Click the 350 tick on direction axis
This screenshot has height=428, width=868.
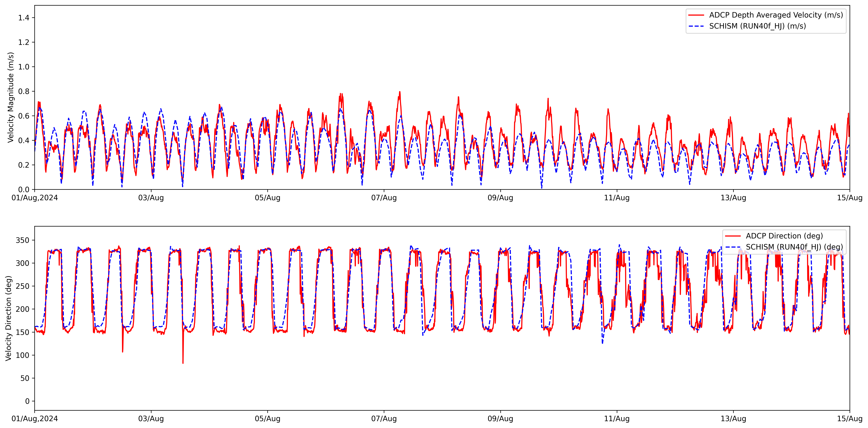pyautogui.click(x=23, y=240)
